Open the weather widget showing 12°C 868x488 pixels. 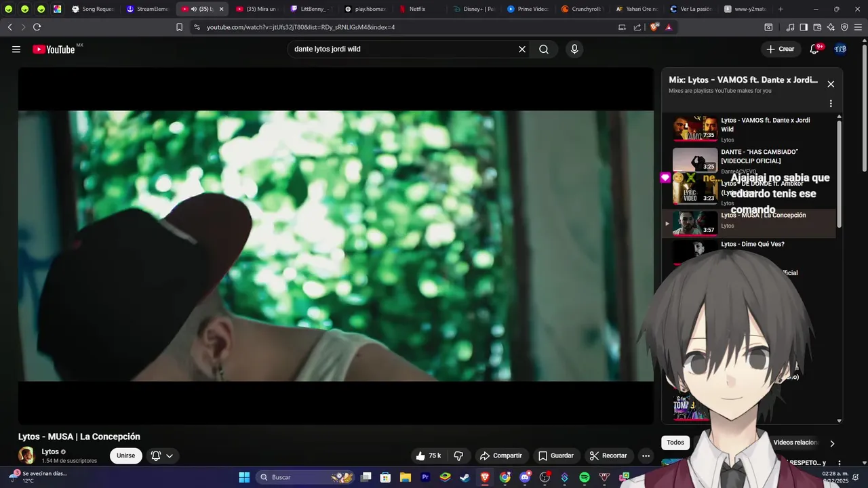pos(39,476)
